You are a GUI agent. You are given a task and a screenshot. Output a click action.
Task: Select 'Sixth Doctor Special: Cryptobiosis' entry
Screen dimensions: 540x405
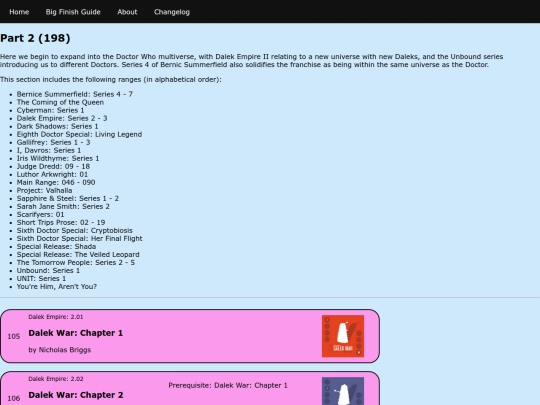(75, 230)
